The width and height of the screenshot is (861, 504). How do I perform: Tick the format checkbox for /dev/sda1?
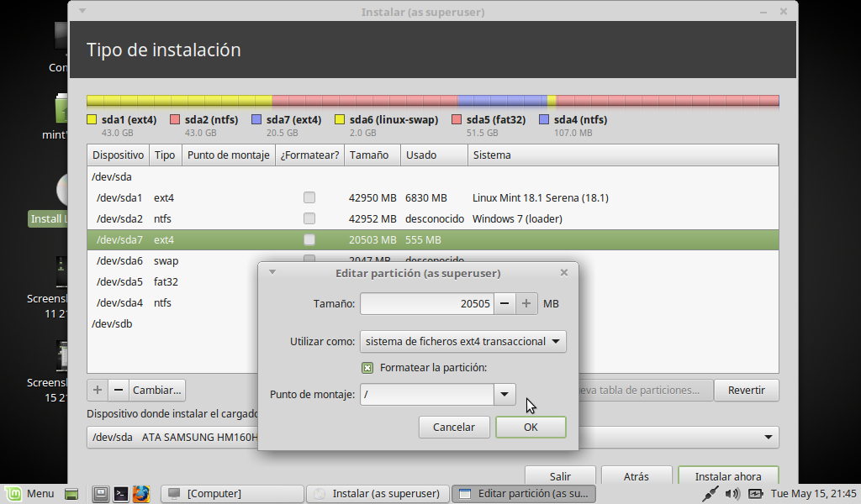(309, 198)
